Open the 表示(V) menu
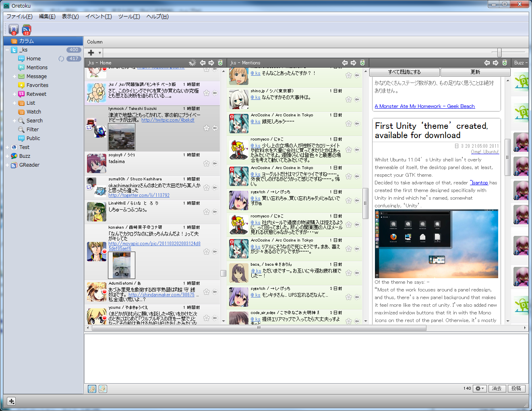This screenshot has height=411, width=532. [70, 17]
